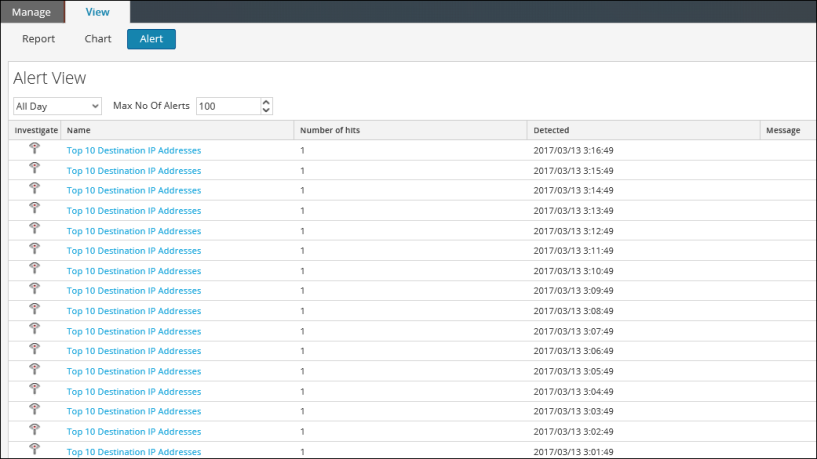Click the Alert view button

click(151, 40)
